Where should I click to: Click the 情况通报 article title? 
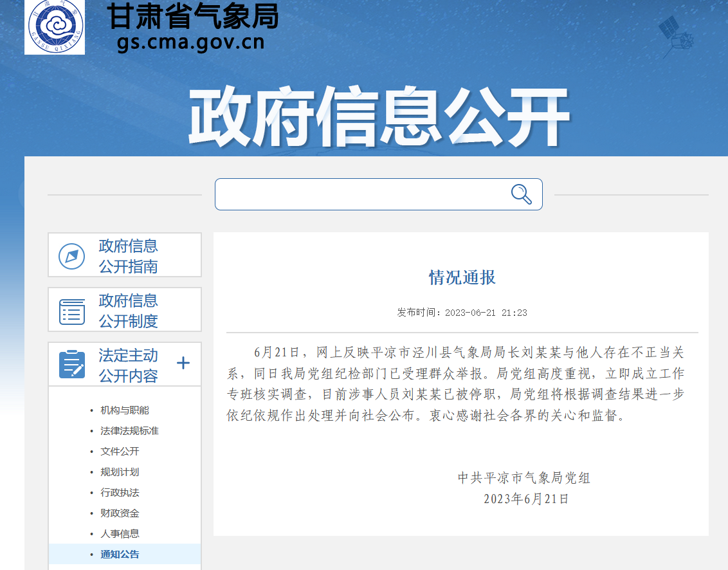[462, 277]
